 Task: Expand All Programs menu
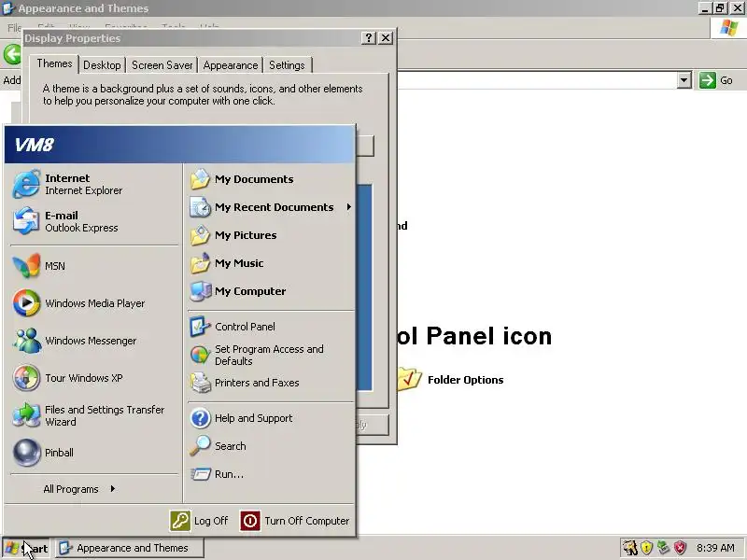click(x=79, y=489)
